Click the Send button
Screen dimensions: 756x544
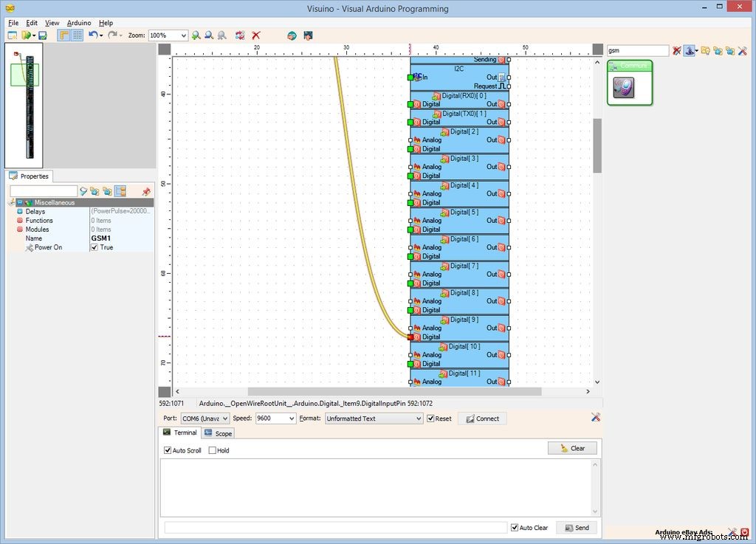tap(576, 528)
